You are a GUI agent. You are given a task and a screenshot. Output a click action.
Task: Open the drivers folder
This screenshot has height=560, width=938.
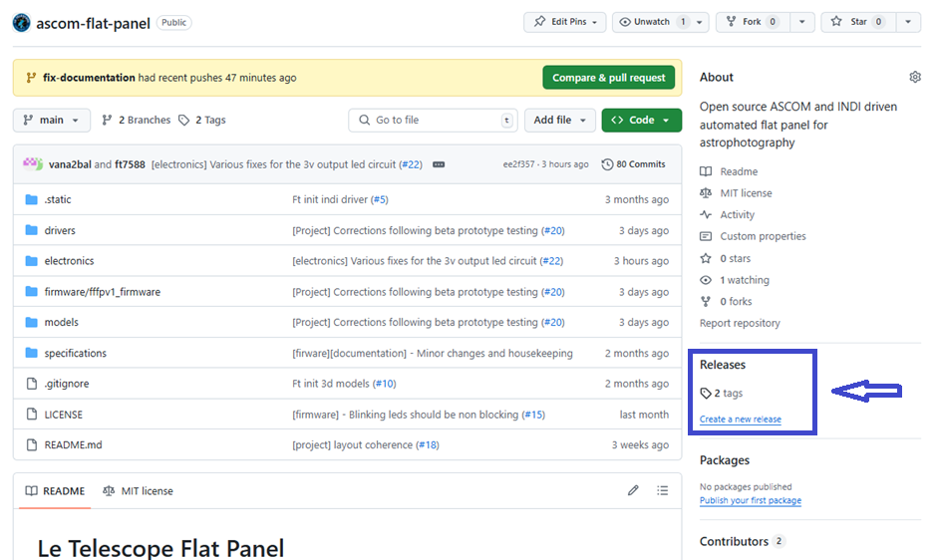(x=60, y=230)
